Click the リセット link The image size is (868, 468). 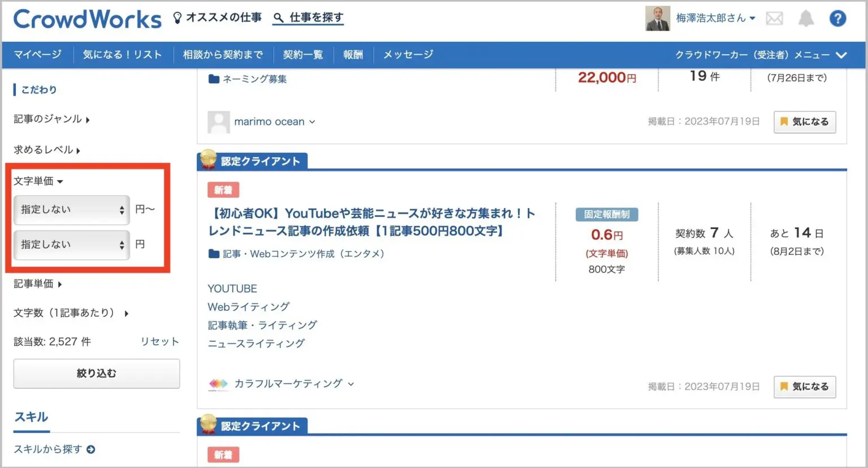click(x=159, y=341)
